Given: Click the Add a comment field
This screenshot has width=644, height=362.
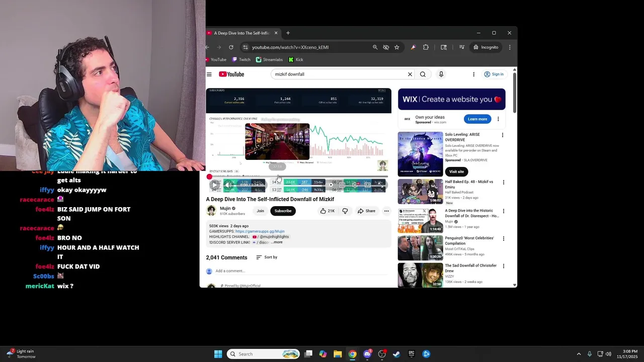Looking at the screenshot, I should pyautogui.click(x=301, y=271).
